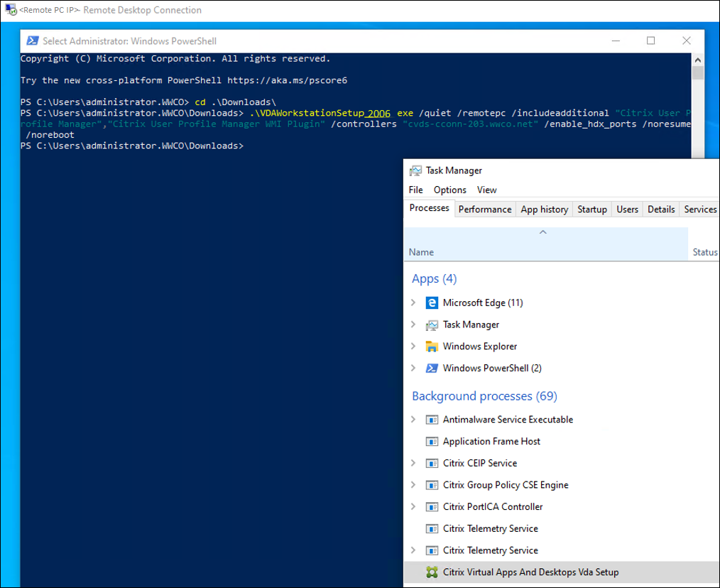Click the Citrix Vda Setup process icon

(431, 572)
